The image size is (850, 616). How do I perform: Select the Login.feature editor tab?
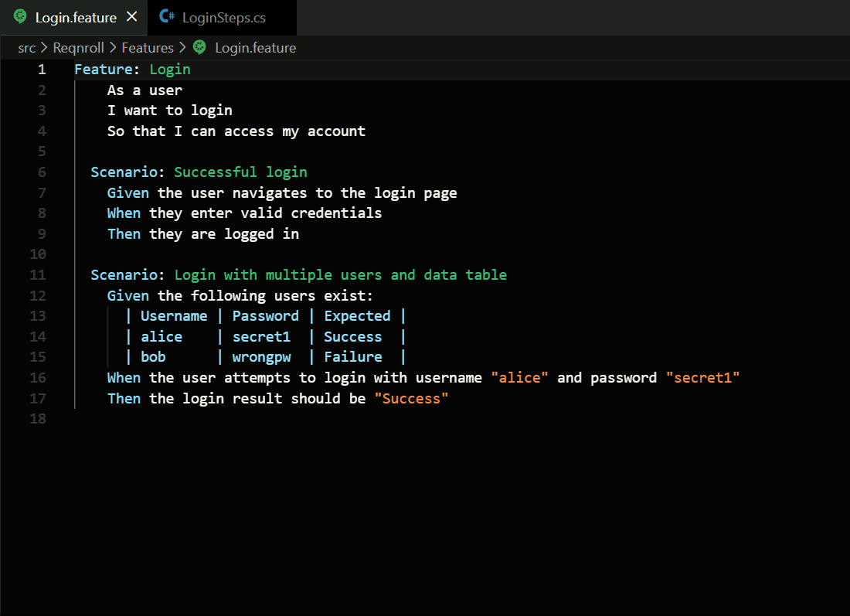point(76,18)
